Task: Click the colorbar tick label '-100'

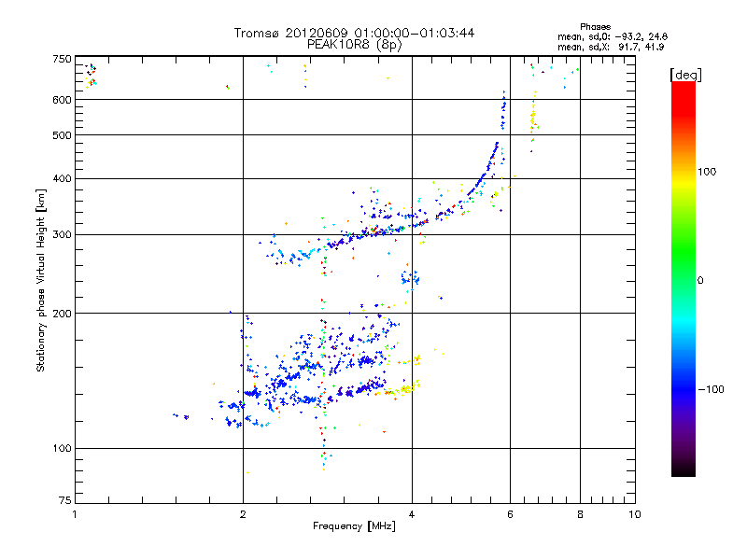Action: [711, 389]
